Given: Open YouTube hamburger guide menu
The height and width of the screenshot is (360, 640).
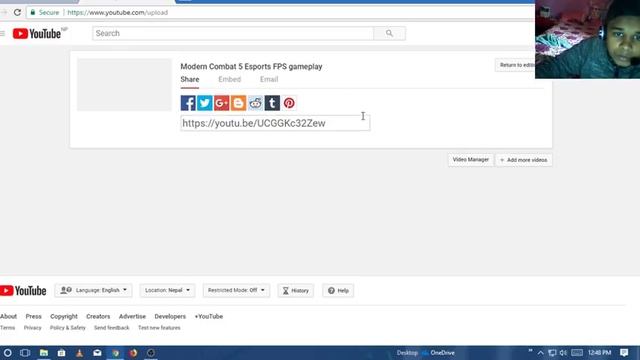Looking at the screenshot, I should 2,33.
